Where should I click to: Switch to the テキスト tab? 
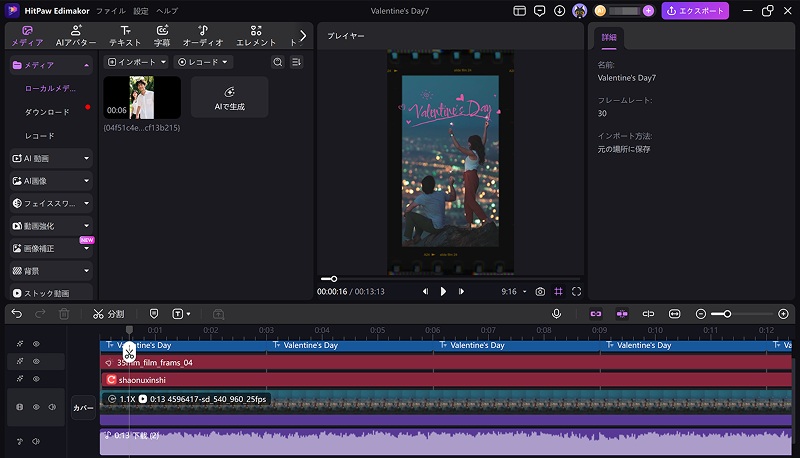(x=125, y=36)
